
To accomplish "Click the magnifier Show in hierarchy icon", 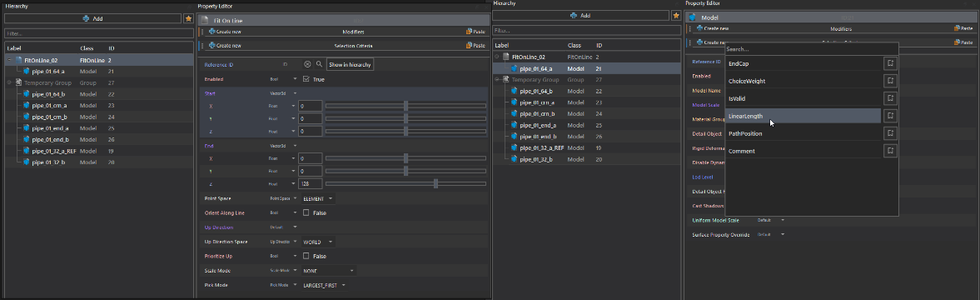I will click(x=319, y=64).
